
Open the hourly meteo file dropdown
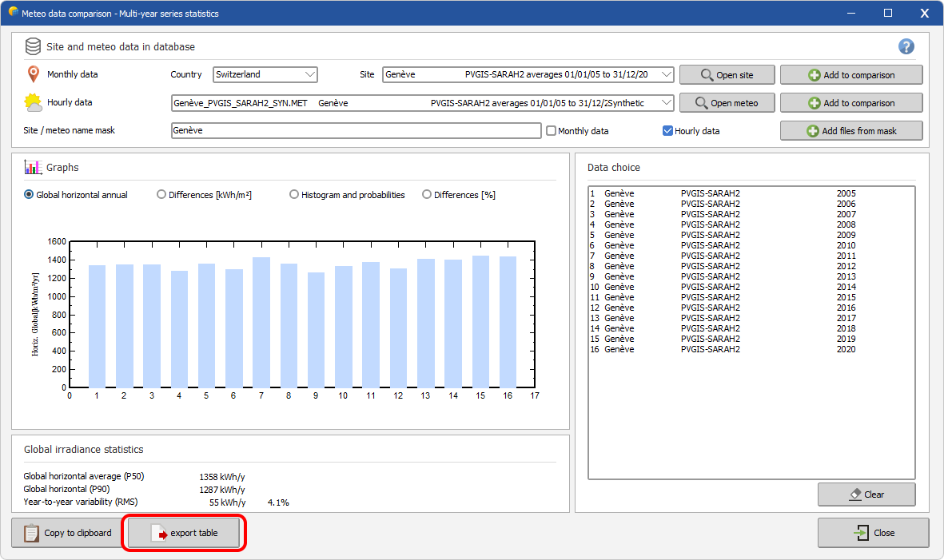pyautogui.click(x=422, y=103)
